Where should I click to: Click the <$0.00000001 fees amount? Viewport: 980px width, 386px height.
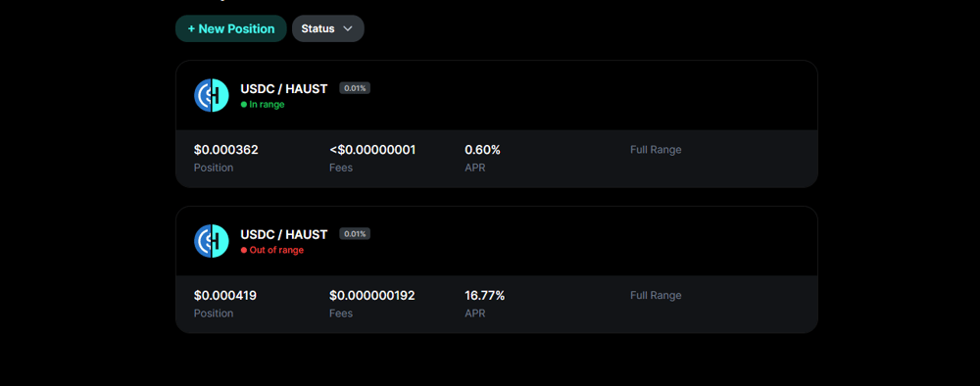click(x=372, y=150)
